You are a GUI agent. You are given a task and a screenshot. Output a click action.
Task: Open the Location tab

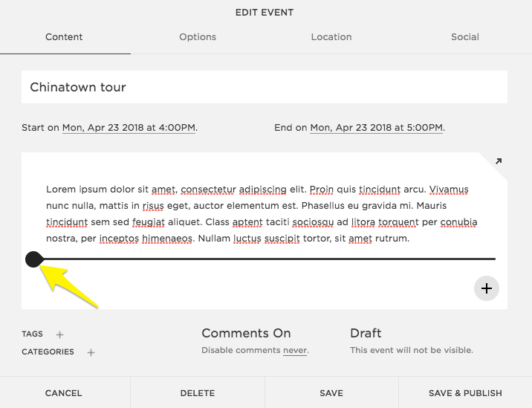[331, 36]
